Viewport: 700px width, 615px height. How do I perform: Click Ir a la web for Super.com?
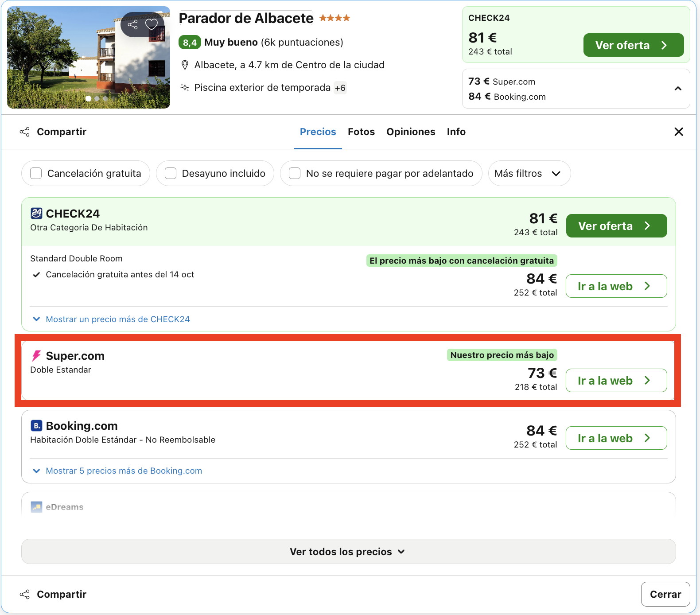[616, 381]
